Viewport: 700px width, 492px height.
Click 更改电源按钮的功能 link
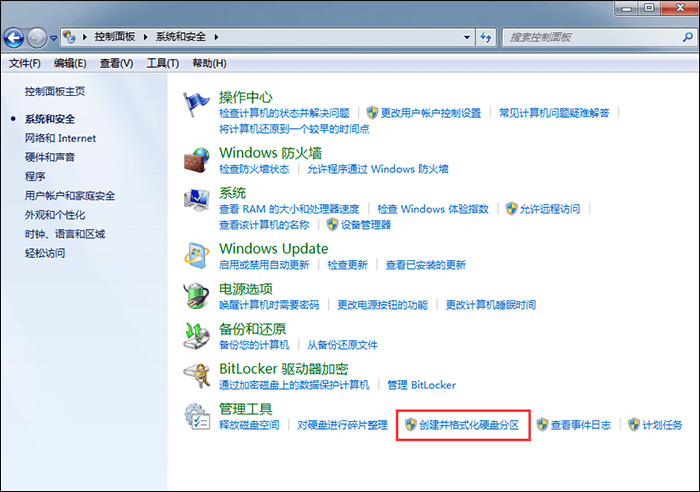383,305
